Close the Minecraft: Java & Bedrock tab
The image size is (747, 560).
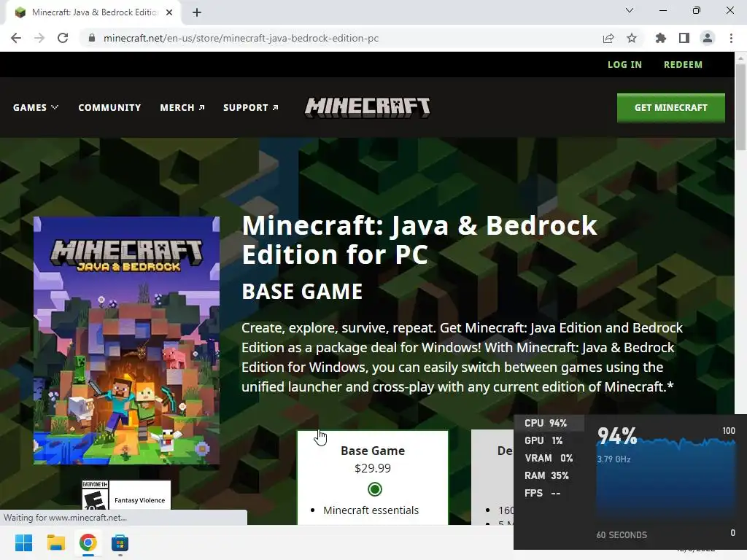(169, 12)
